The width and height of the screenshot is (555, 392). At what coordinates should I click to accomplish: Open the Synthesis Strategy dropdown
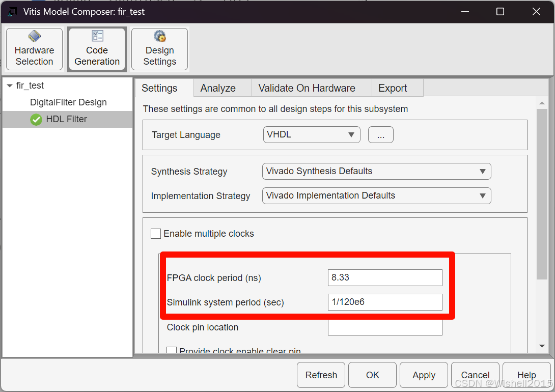pos(377,171)
